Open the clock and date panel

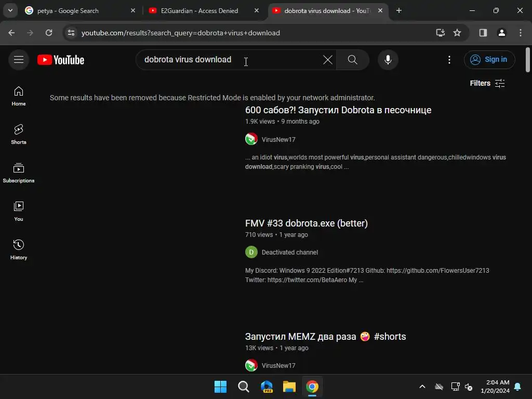[495, 387]
